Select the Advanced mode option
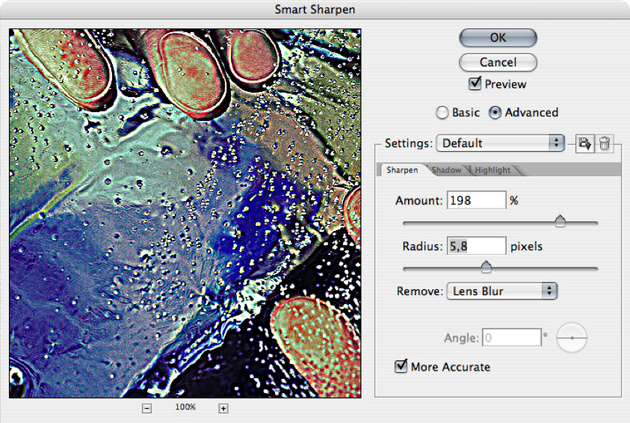Viewport: 630px width, 423px height. [494, 113]
